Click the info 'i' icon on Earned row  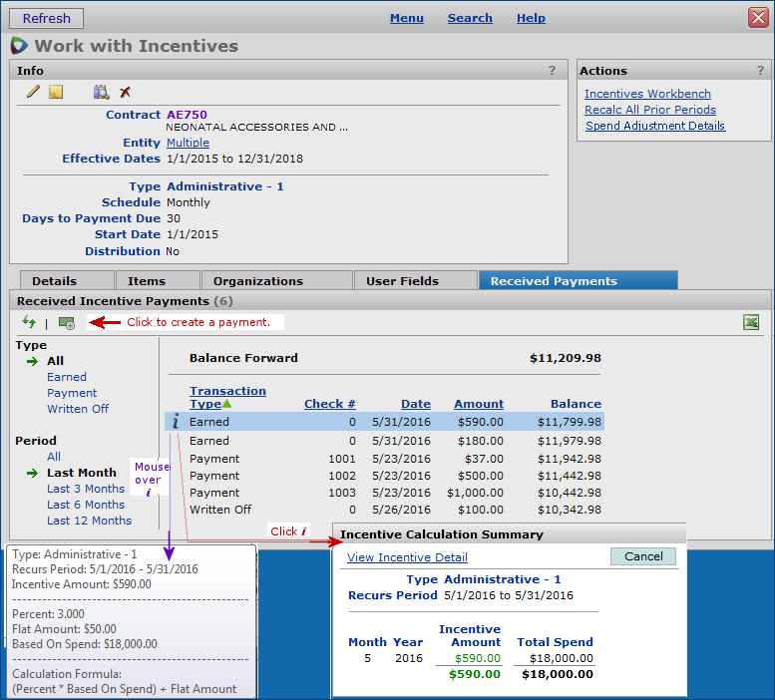(x=176, y=422)
